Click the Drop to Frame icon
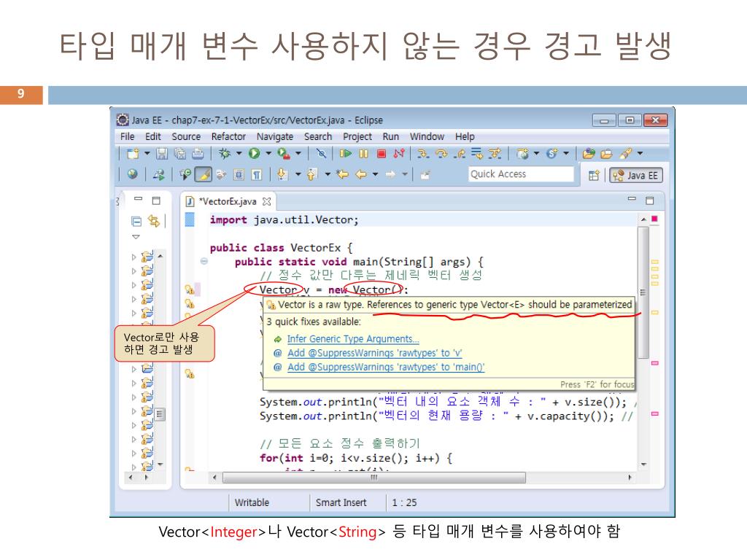This screenshot has height=560, width=747. pos(476,153)
